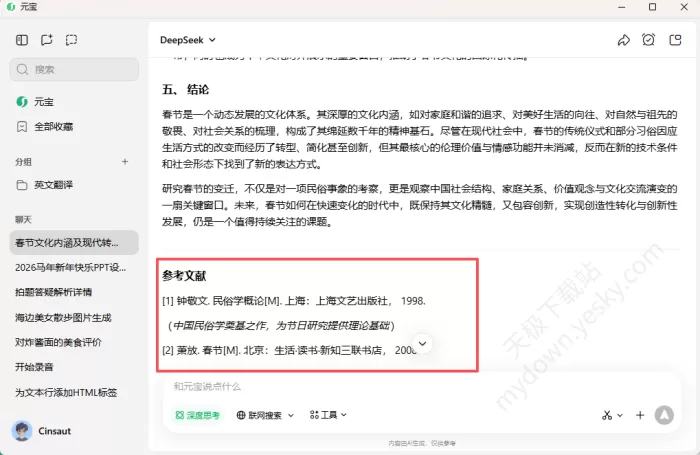Select chat 春节文化内涵及现代转...
700x455 pixels.
coord(74,242)
